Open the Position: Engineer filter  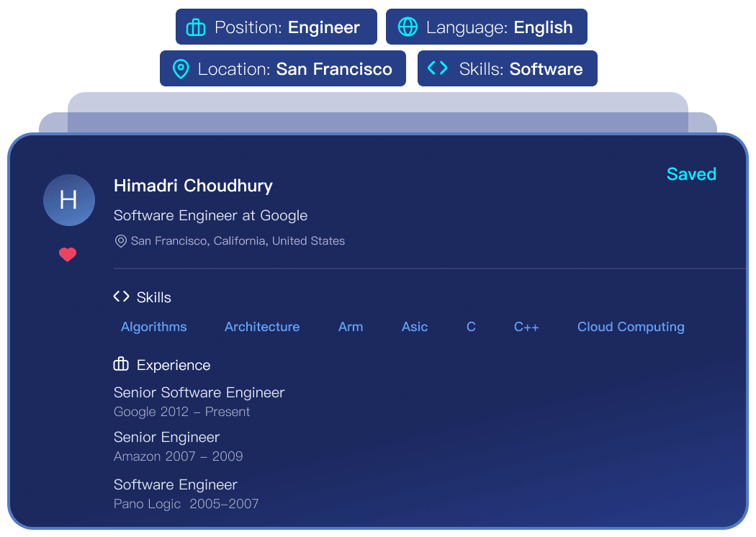click(x=276, y=27)
